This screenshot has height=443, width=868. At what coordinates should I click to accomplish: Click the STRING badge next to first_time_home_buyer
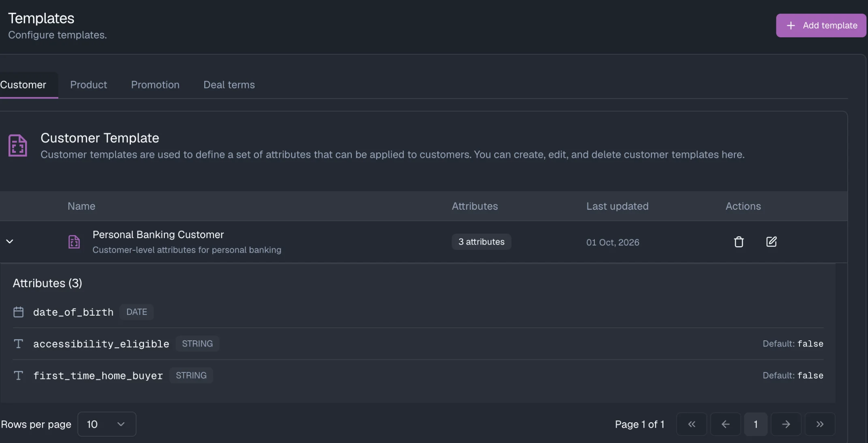[x=191, y=375]
